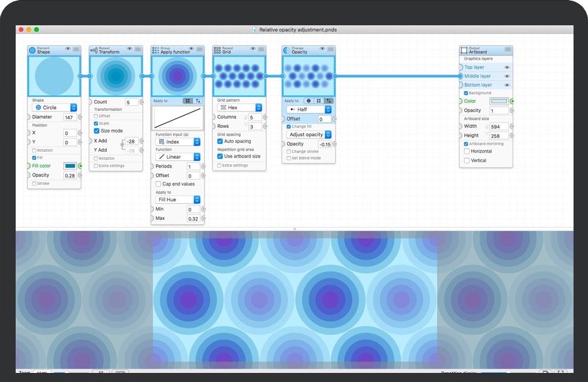Click the Apply function node eye icon
Viewport: 588px width, 382px height.
[x=191, y=49]
